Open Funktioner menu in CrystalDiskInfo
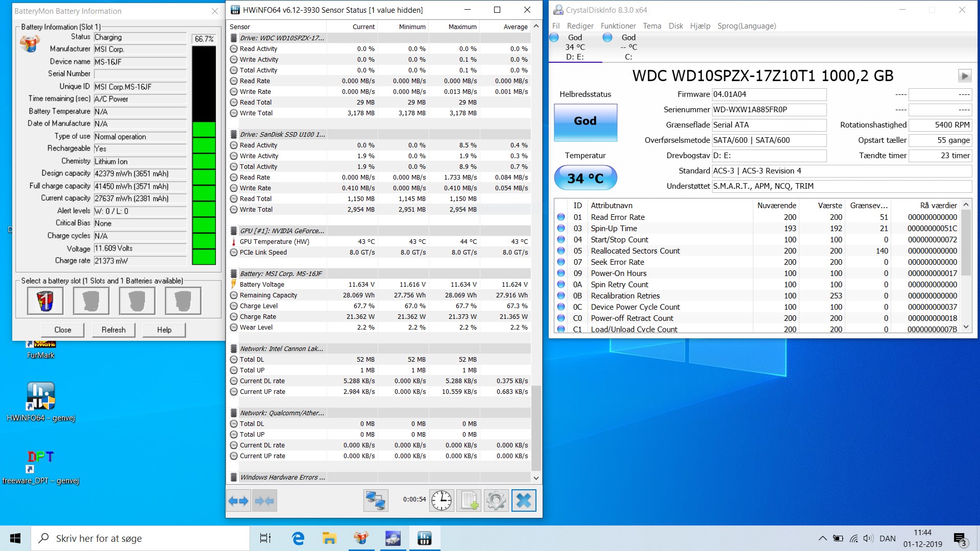 [618, 26]
